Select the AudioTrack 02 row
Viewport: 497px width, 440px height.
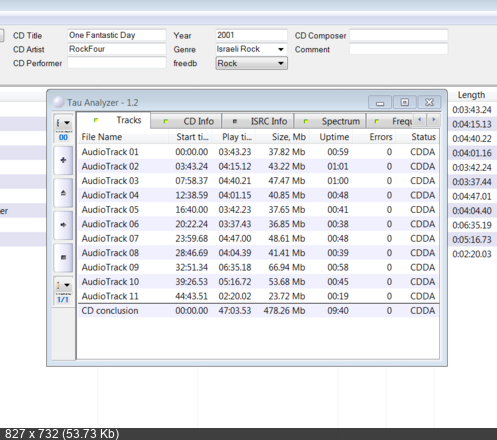pos(258,166)
